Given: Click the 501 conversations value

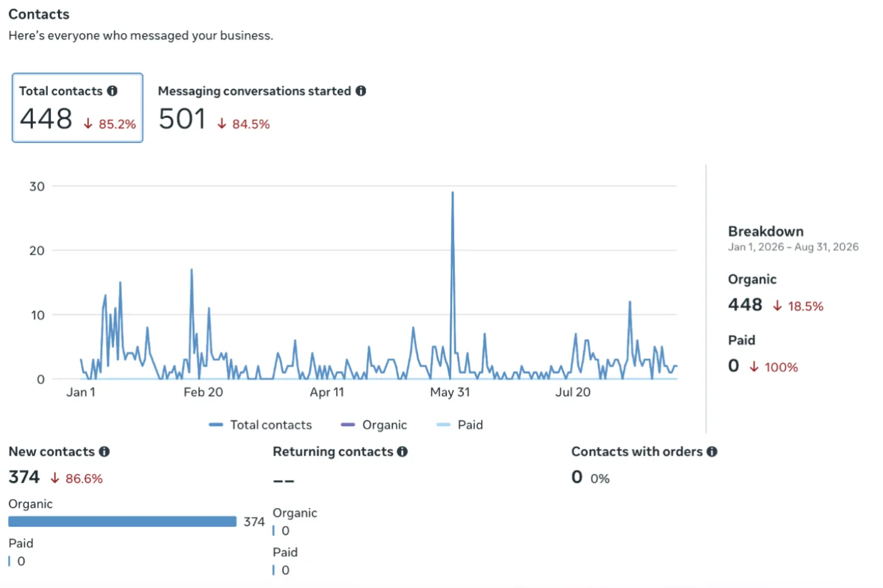Looking at the screenshot, I should [x=182, y=119].
